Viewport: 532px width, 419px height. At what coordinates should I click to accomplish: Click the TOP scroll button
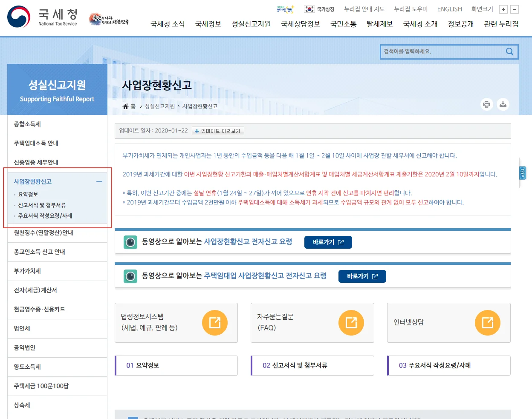click(523, 173)
